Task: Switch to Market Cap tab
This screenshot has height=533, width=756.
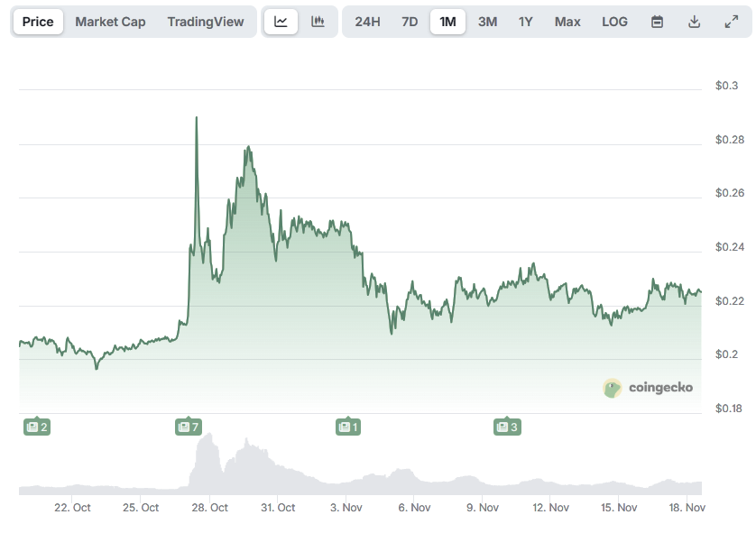Action: coord(110,22)
